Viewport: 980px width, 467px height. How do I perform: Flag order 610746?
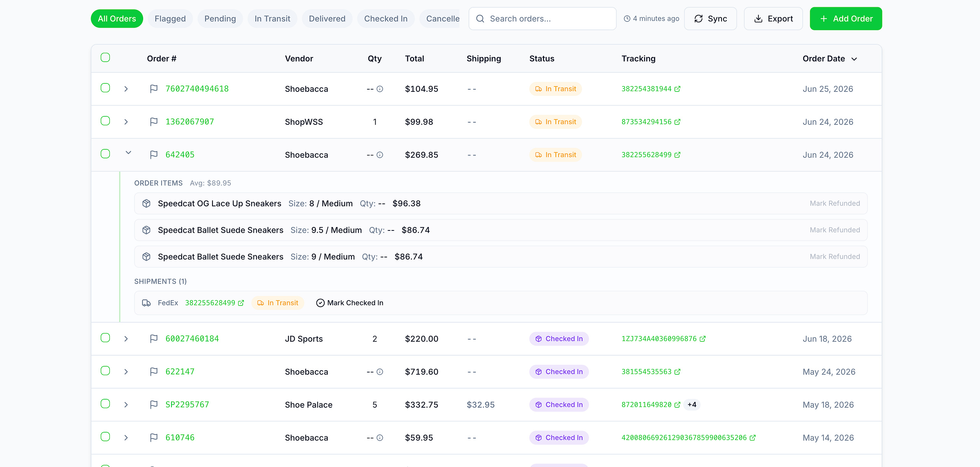[x=154, y=438]
